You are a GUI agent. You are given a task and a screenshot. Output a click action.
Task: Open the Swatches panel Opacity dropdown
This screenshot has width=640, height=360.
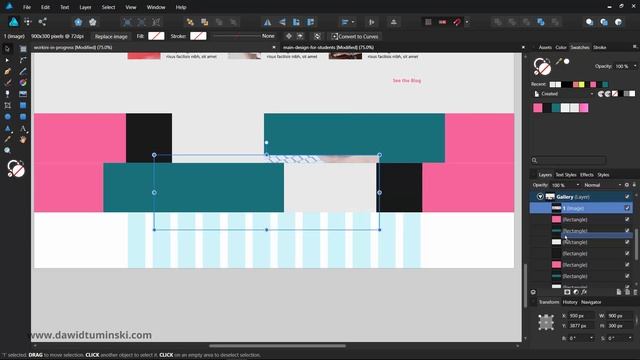[x=635, y=66]
